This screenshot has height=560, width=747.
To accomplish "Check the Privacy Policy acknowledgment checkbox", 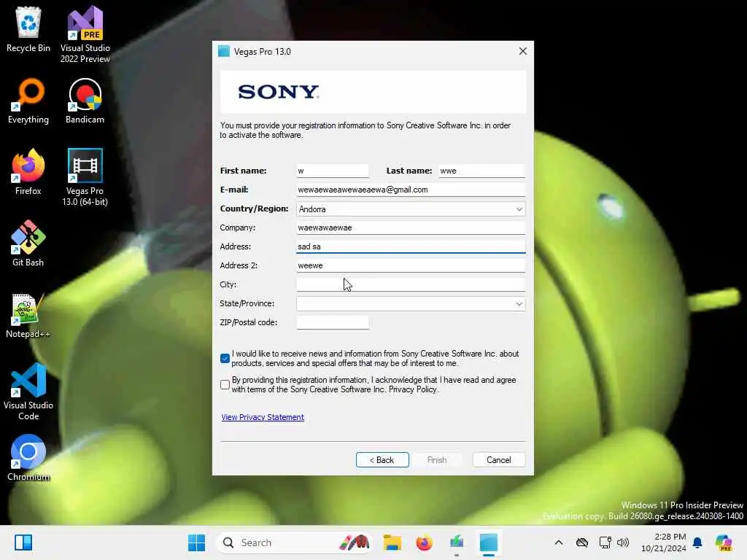I will tap(225, 384).
